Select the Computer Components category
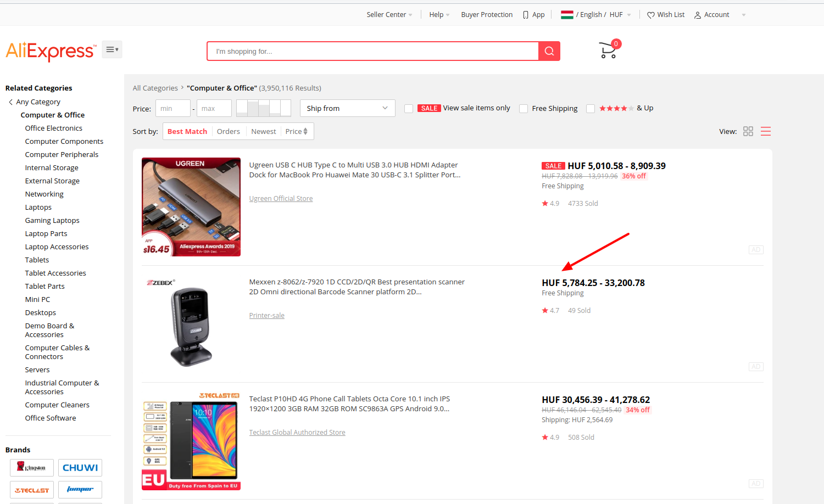Image resolution: width=824 pixels, height=504 pixels. coord(64,142)
